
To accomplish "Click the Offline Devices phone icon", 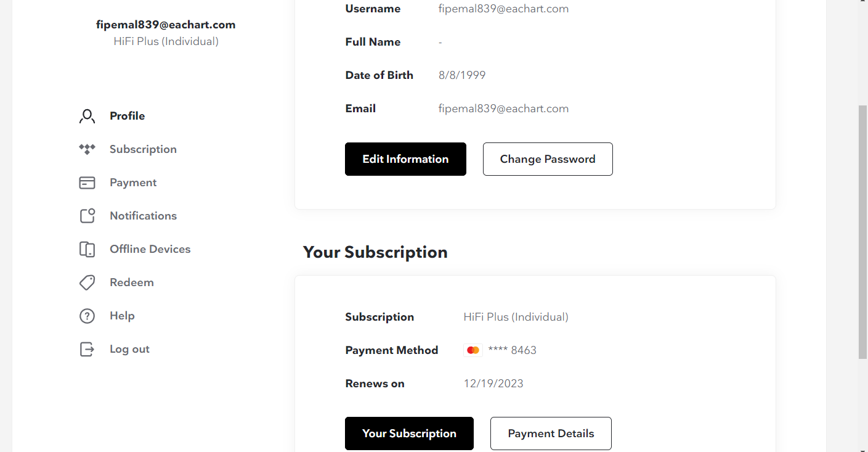I will click(x=87, y=249).
